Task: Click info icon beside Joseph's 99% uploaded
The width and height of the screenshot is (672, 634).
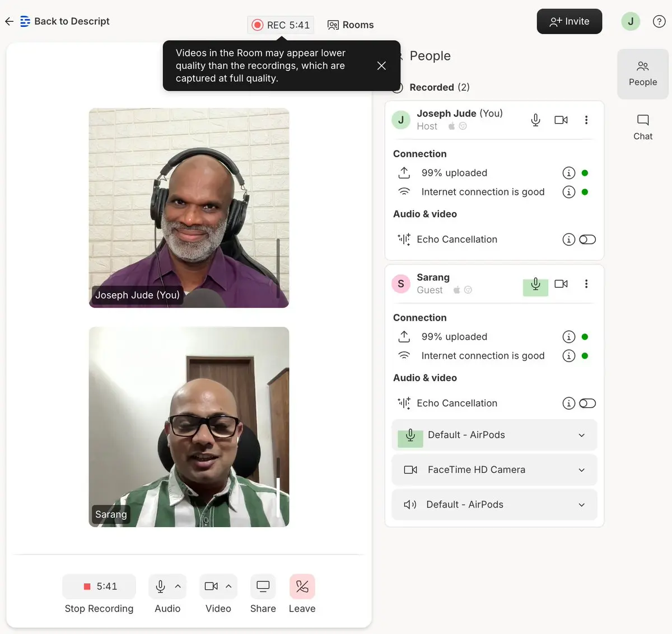Action: tap(568, 173)
